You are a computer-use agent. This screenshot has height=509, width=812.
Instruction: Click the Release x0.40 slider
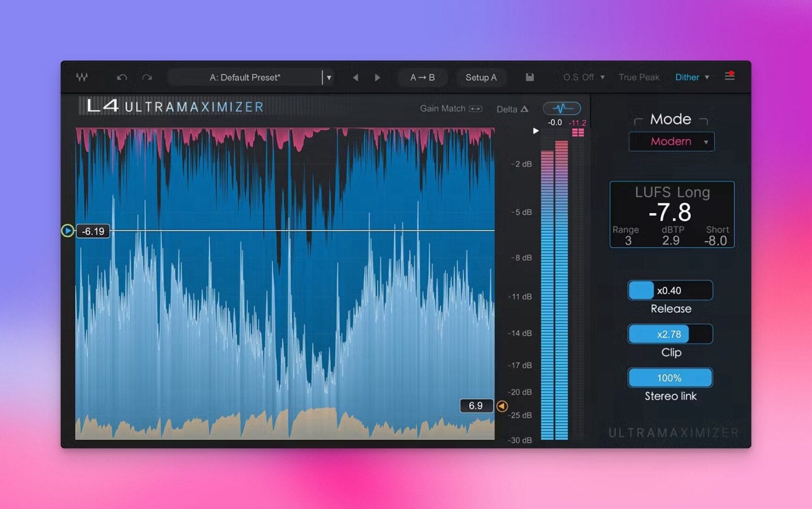click(670, 290)
